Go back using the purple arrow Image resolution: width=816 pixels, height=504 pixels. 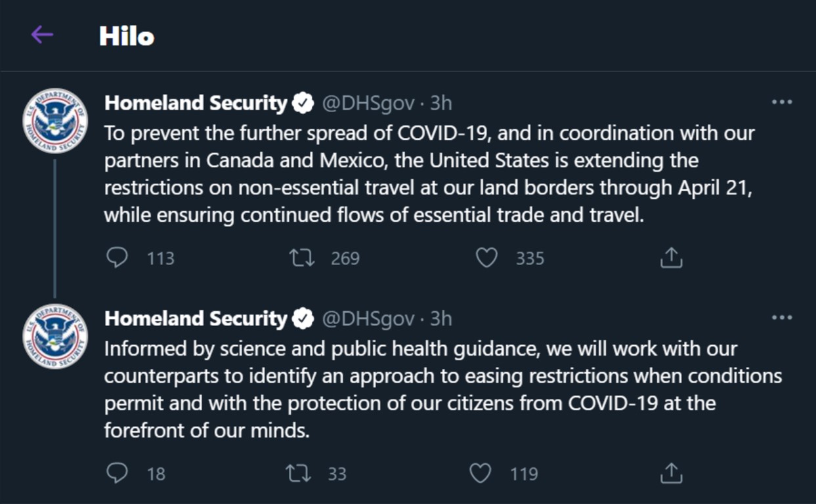[x=42, y=35]
